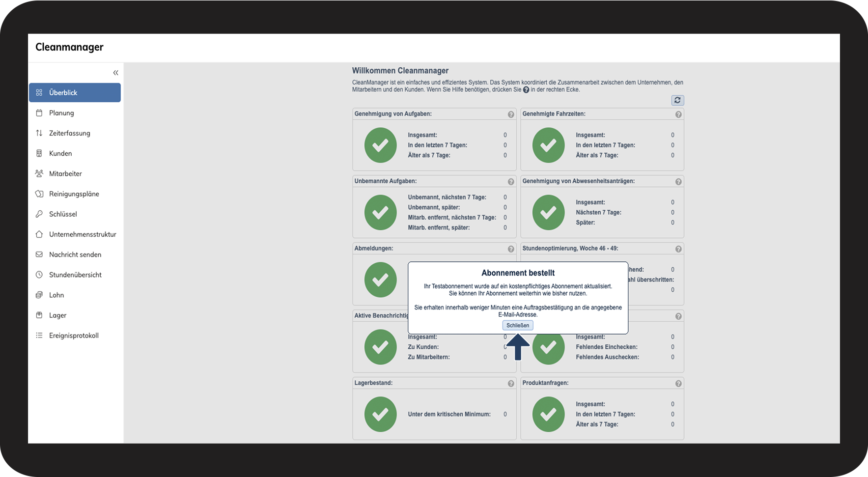Click Unter dem kritischen Minimum label
This screenshot has width=868, height=477.
coord(449,414)
